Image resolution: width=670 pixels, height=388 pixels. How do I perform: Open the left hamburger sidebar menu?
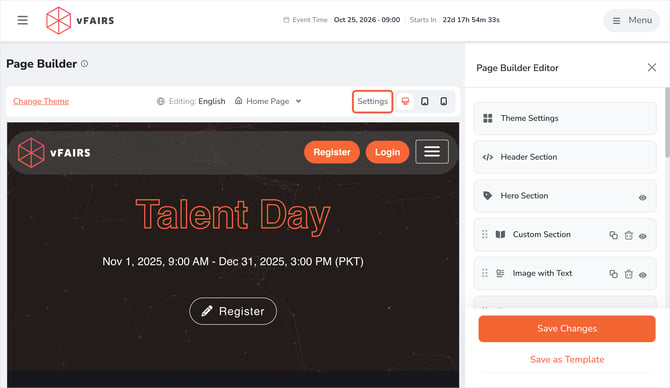point(23,20)
